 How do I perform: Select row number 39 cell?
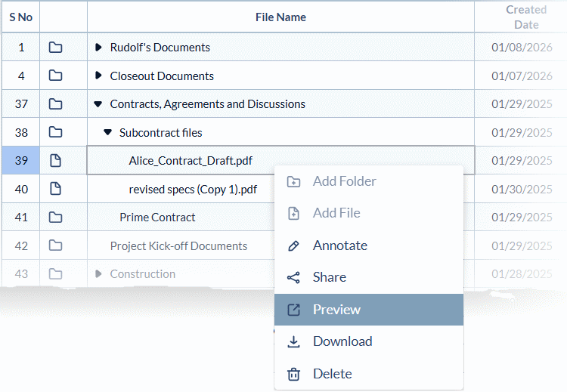[21, 160]
